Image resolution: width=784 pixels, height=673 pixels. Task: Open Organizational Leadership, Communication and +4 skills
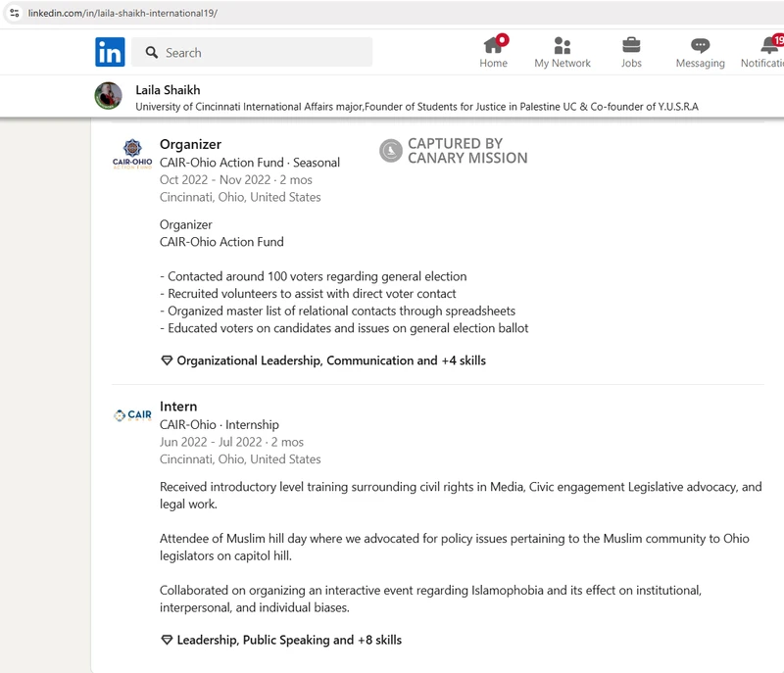point(331,361)
